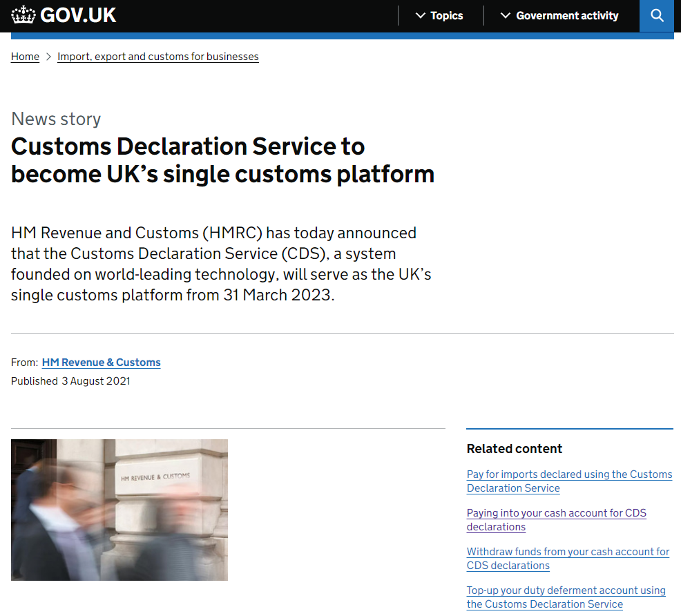Expand the Topics navigation menu
The image size is (681, 616).
445,15
